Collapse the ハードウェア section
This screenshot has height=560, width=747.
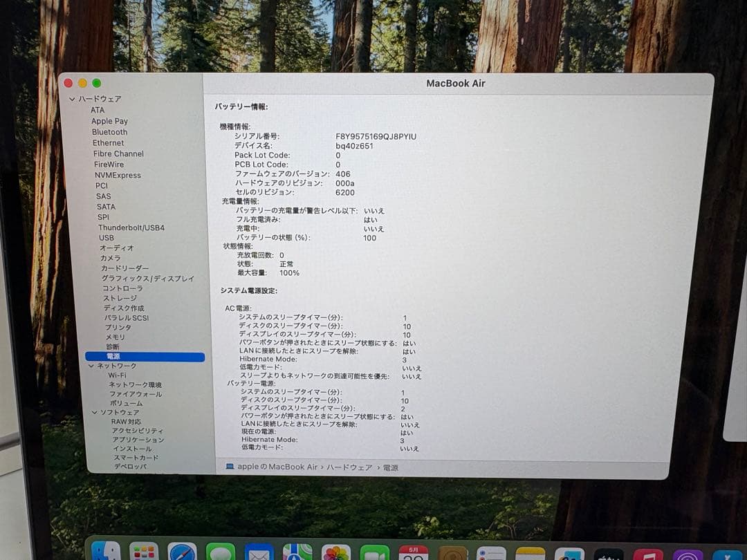[72, 99]
